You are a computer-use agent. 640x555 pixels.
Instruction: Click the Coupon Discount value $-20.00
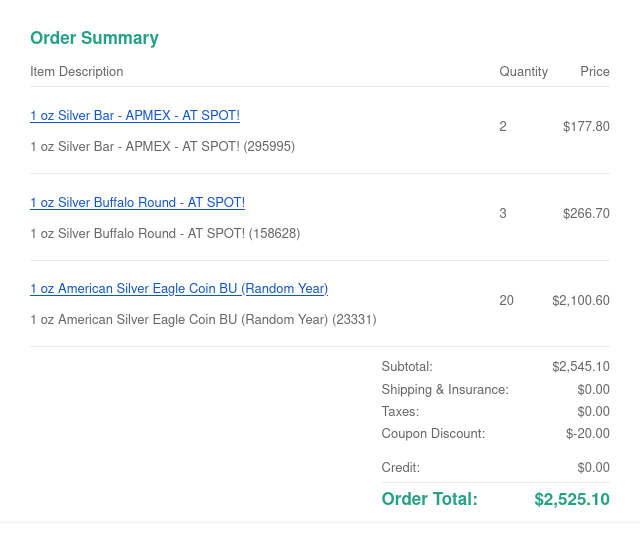pos(588,433)
